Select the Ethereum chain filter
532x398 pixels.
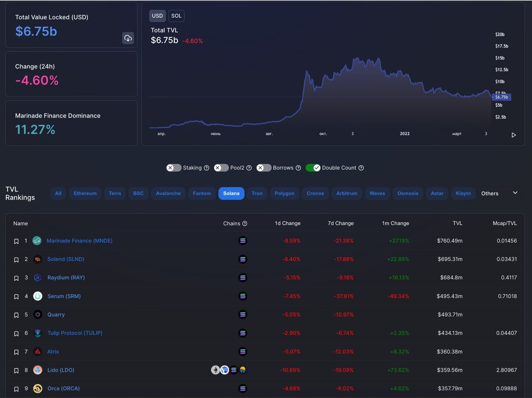click(x=85, y=193)
